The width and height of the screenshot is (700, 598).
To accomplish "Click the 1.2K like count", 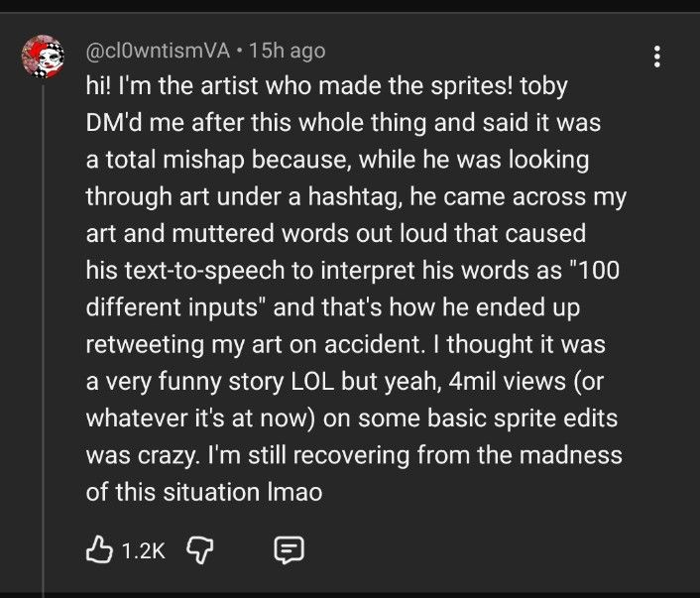I will pyautogui.click(x=143, y=549).
